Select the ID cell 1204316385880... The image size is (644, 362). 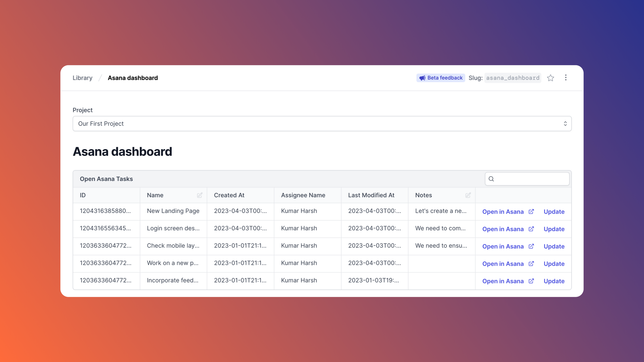(106, 211)
